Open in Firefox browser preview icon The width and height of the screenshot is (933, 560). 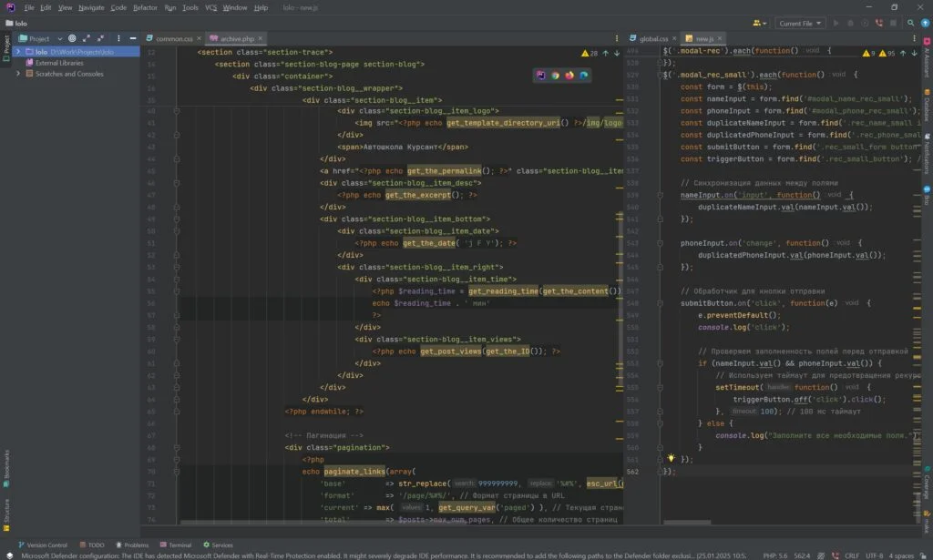point(569,76)
